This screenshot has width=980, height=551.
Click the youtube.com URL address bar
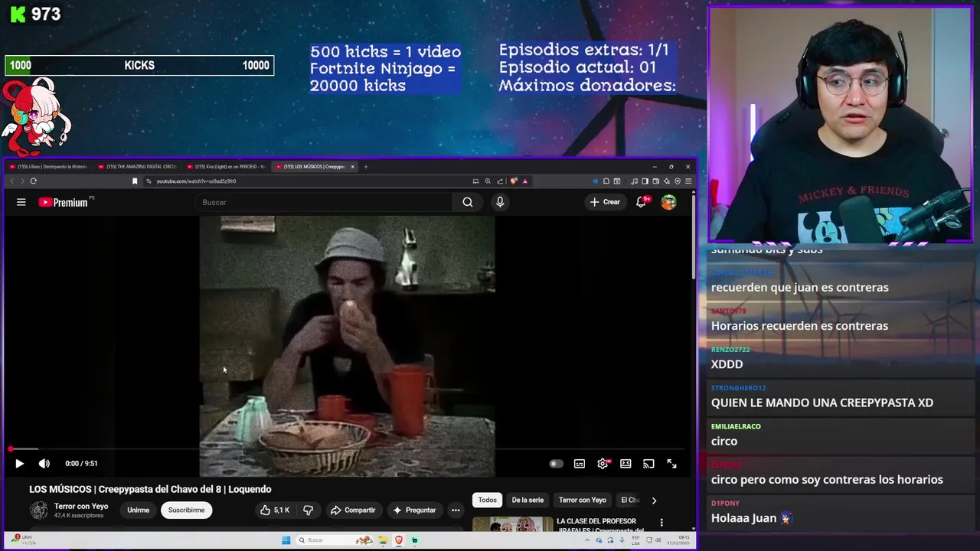point(306,181)
